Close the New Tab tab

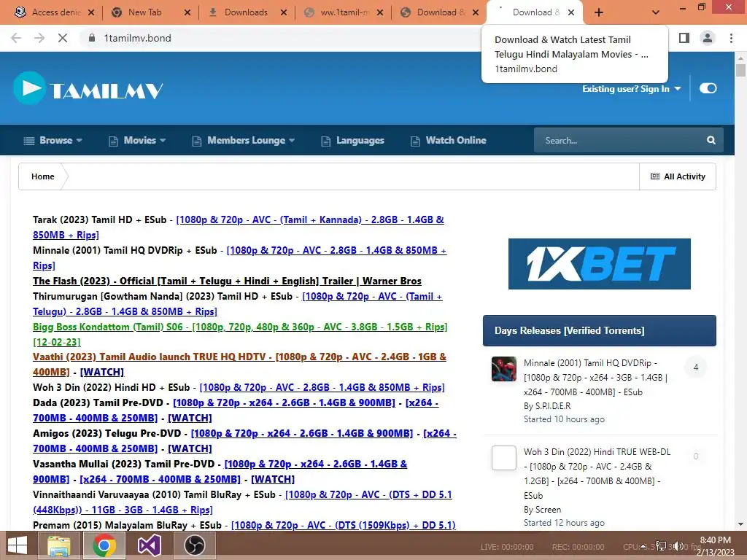[x=187, y=12]
